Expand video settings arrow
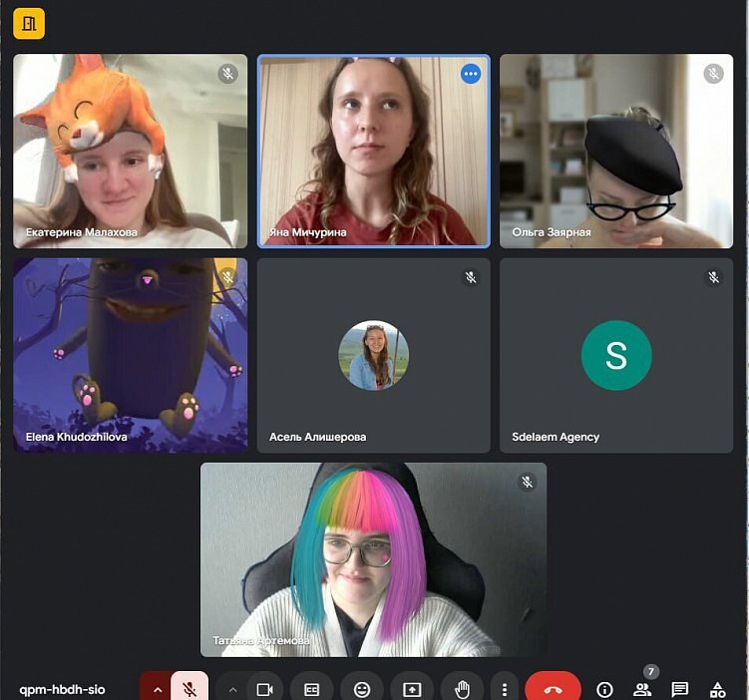Screen dimensions: 749x700 [232, 689]
